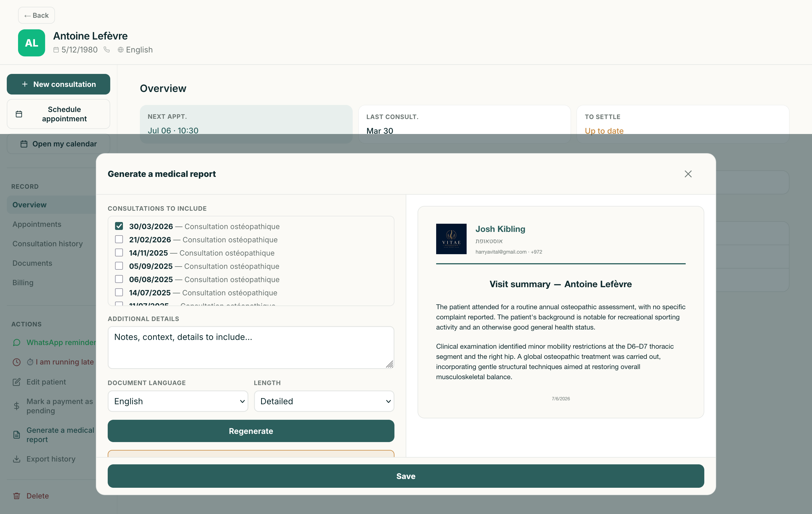Viewport: 812px width, 514px height.
Task: Check the 14/11/2025 consultation
Action: click(119, 252)
